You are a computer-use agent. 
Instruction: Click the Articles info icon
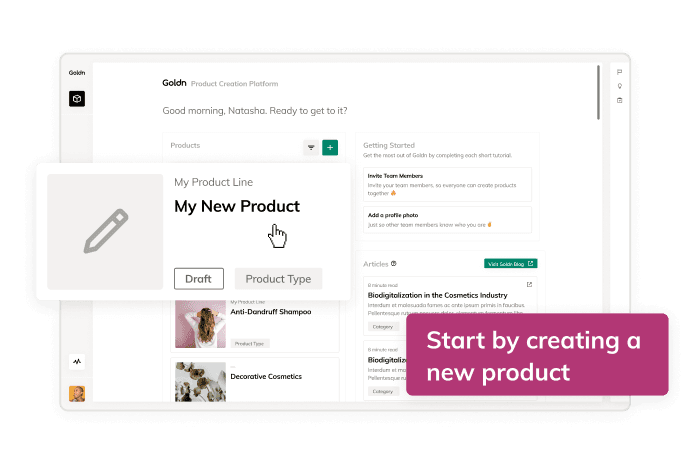tap(394, 264)
